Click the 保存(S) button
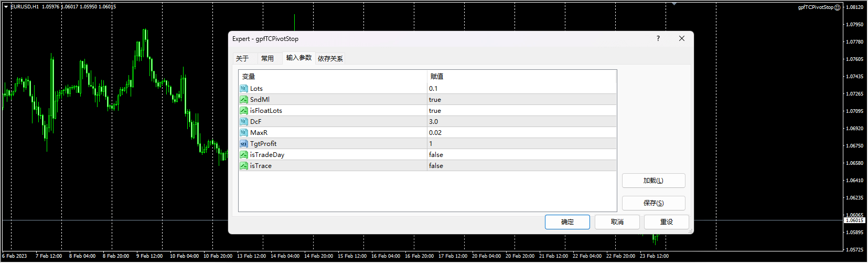868x263 pixels. 653,203
